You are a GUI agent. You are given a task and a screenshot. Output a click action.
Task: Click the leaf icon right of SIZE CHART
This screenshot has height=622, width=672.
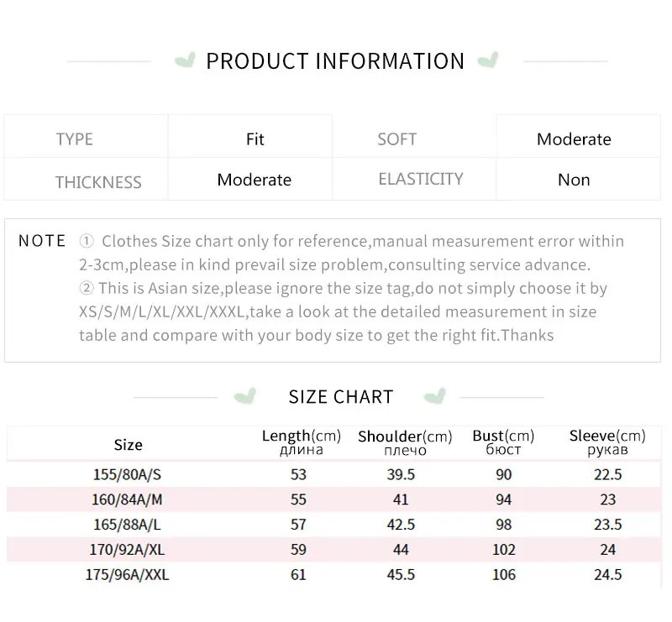coord(434,396)
